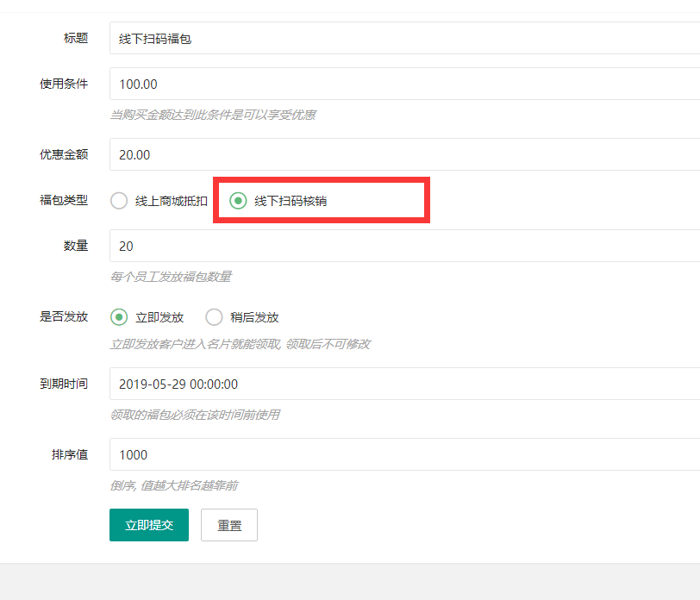The image size is (700, 600).
Task: Click the 重置 button
Action: tap(229, 525)
